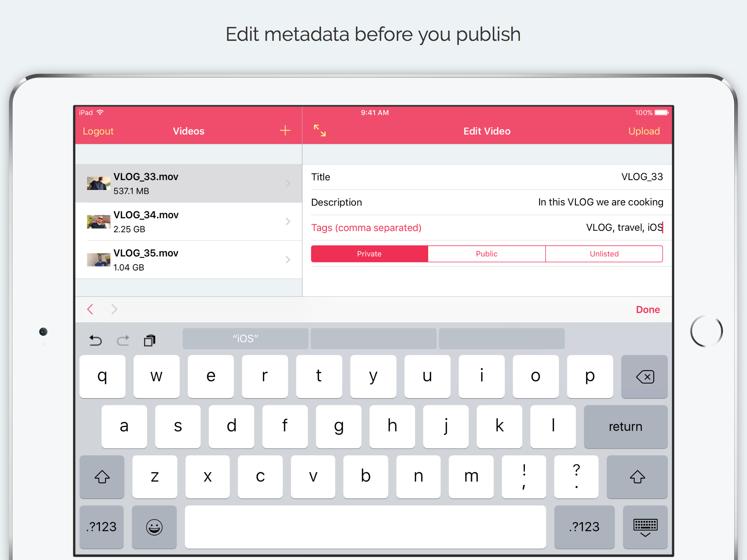Tap the paste clipboard icon

click(150, 340)
